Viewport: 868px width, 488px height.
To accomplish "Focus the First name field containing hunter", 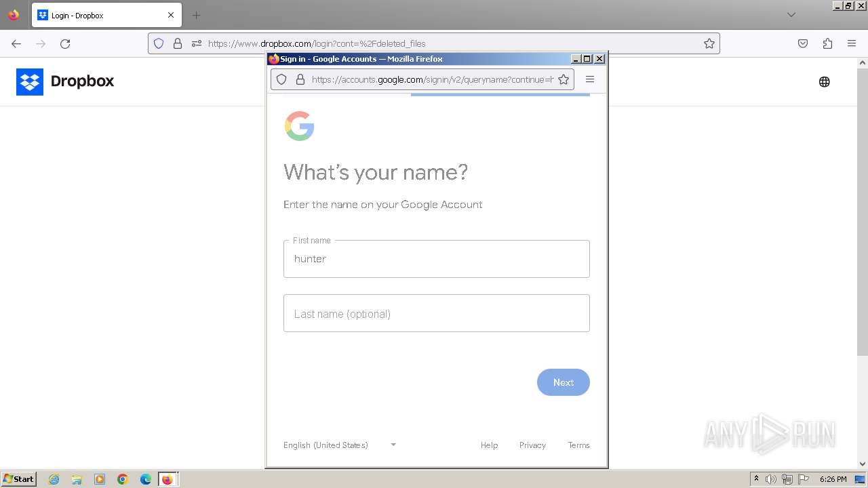I will point(437,259).
